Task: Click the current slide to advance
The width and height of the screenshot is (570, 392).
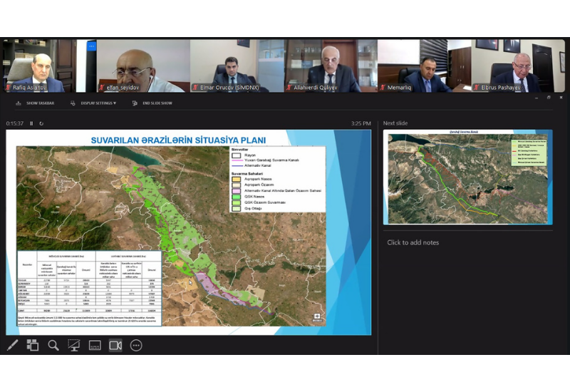Action: coord(189,232)
